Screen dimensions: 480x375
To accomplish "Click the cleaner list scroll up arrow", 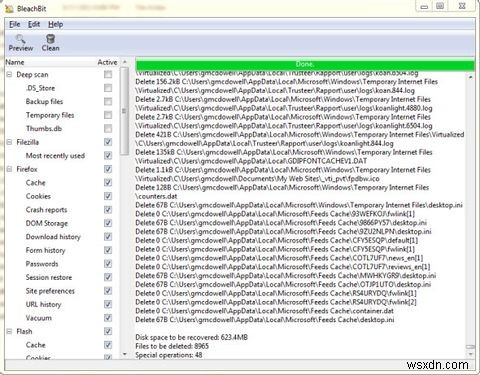I will point(125,62).
